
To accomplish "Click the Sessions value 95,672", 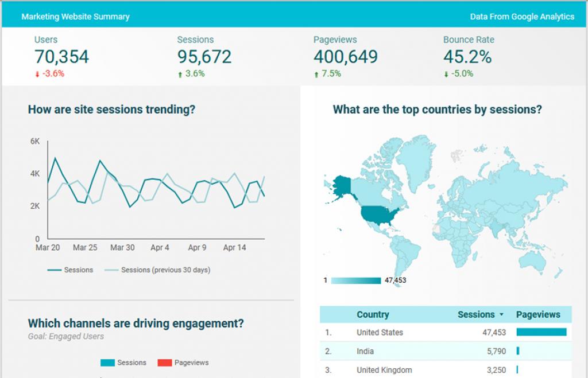I will [x=204, y=57].
